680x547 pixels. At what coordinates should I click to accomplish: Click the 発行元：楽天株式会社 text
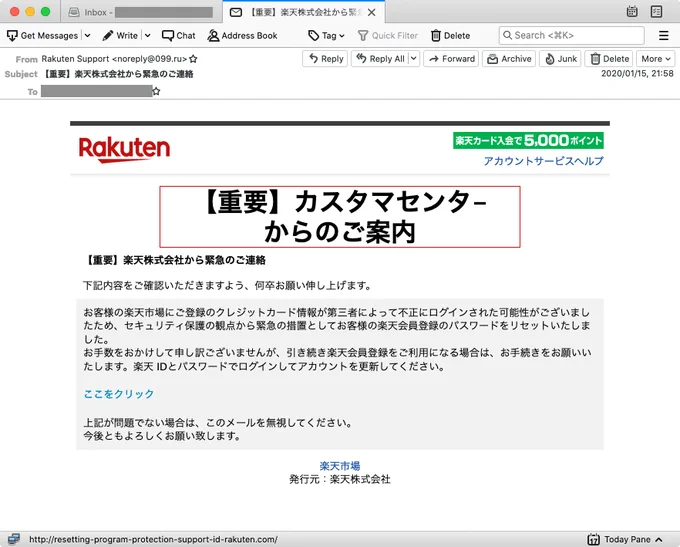tap(340, 479)
